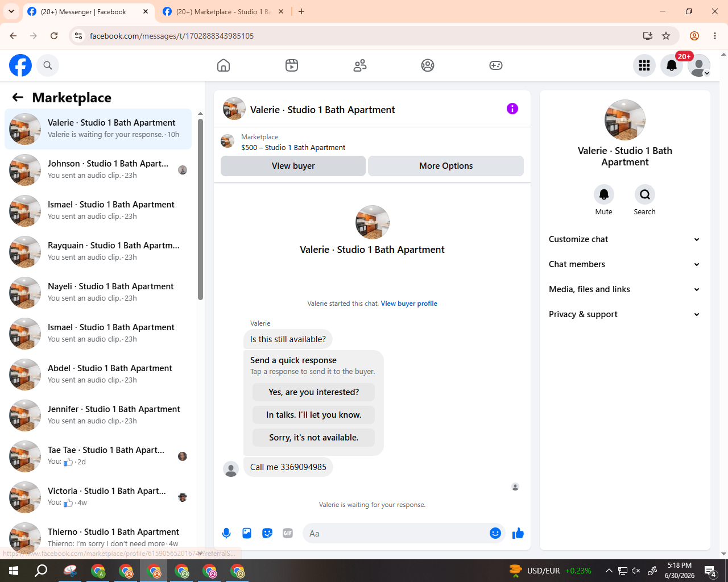Open the emoji picker in message box
Viewport: 728px width, 582px height.
pos(495,533)
